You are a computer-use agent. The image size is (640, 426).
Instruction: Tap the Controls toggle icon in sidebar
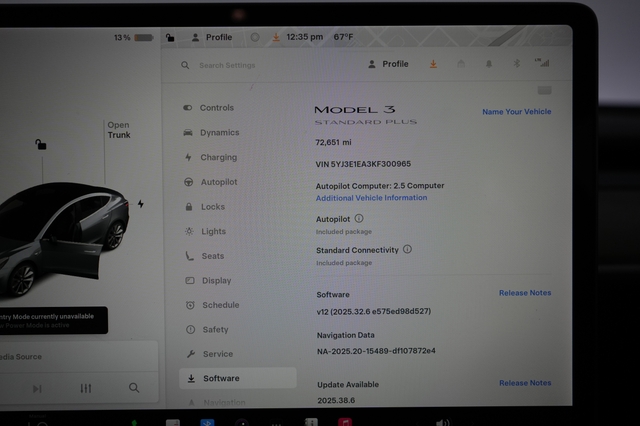click(187, 108)
